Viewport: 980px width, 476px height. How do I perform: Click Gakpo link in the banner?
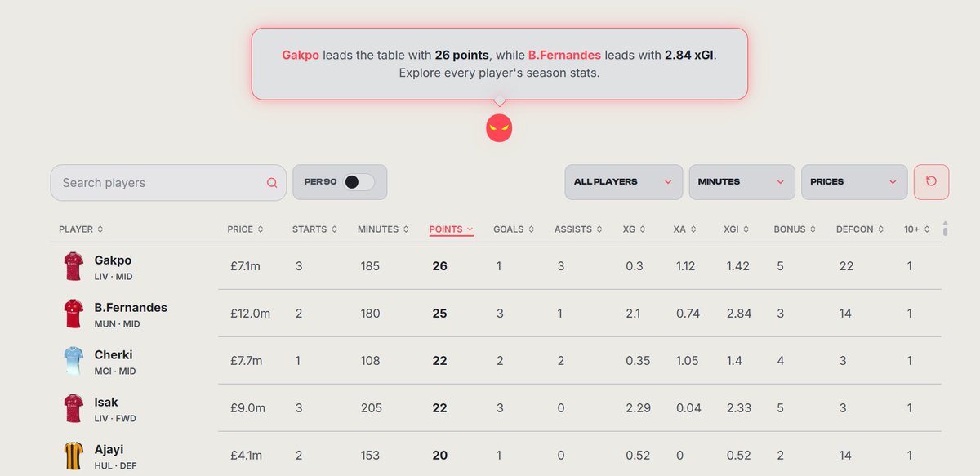pos(301,55)
